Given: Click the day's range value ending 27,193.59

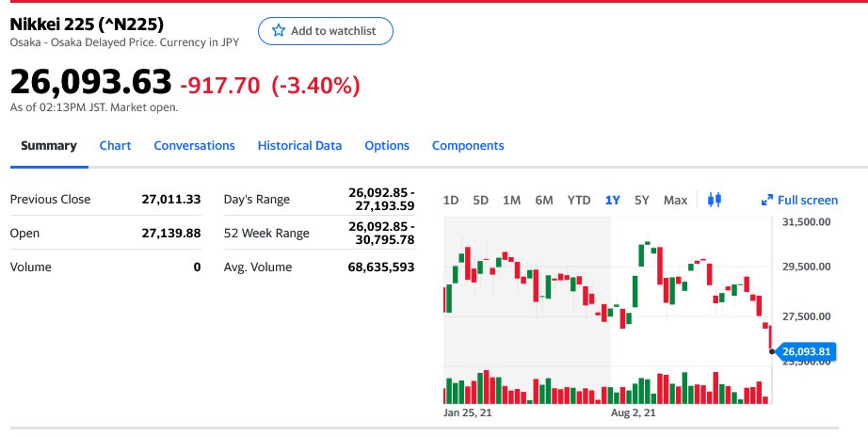Looking at the screenshot, I should (x=381, y=200).
